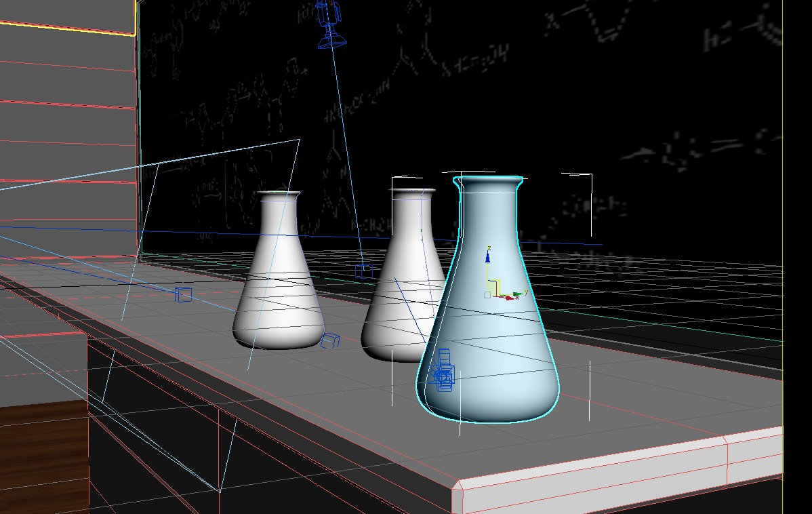Click the blue target box between left and middle flasks
The width and height of the screenshot is (812, 514).
coord(364,271)
